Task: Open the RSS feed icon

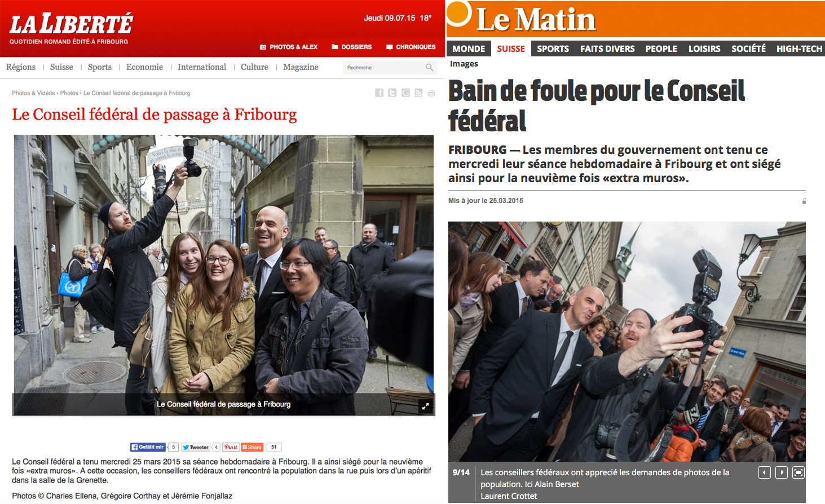Action: click(x=418, y=93)
